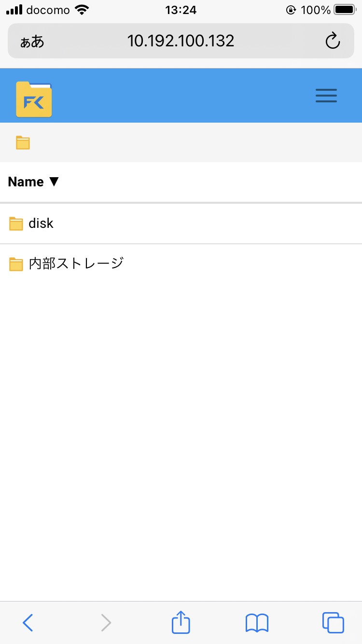The width and height of the screenshot is (362, 644).
Task: Tap the Wi-Fi signal icon in status bar
Action: click(x=83, y=10)
